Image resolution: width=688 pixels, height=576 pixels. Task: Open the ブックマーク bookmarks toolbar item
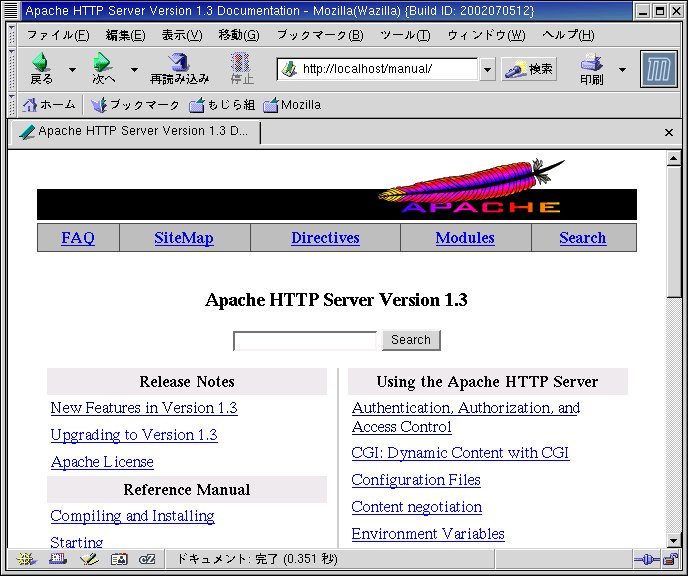pyautogui.click(x=135, y=105)
